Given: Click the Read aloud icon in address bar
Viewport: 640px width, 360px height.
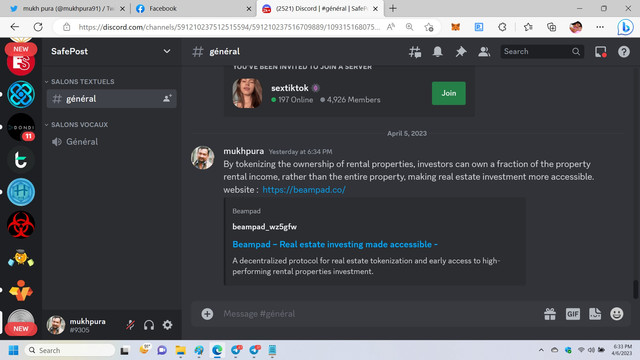Looking at the screenshot, I should click(391, 27).
